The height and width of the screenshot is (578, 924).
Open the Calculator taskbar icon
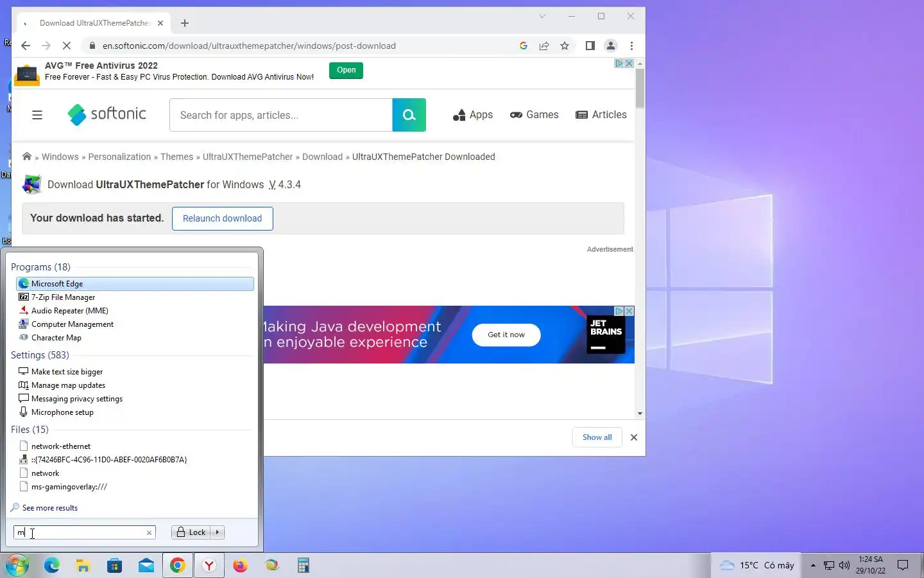click(304, 565)
